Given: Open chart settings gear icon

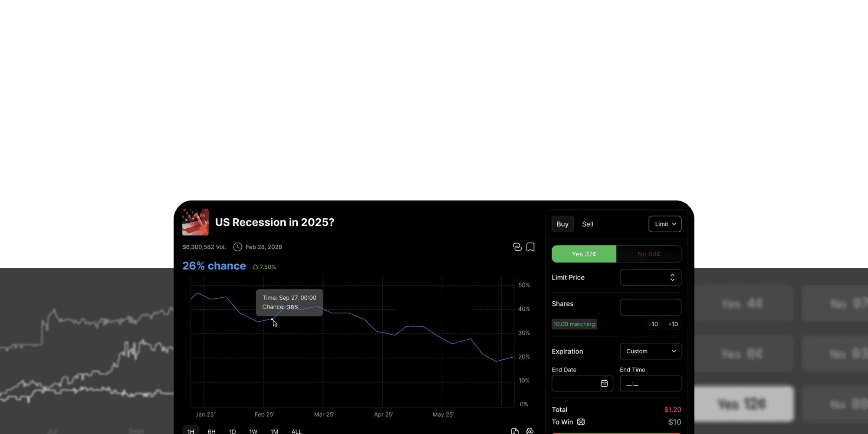Looking at the screenshot, I should 529,431.
